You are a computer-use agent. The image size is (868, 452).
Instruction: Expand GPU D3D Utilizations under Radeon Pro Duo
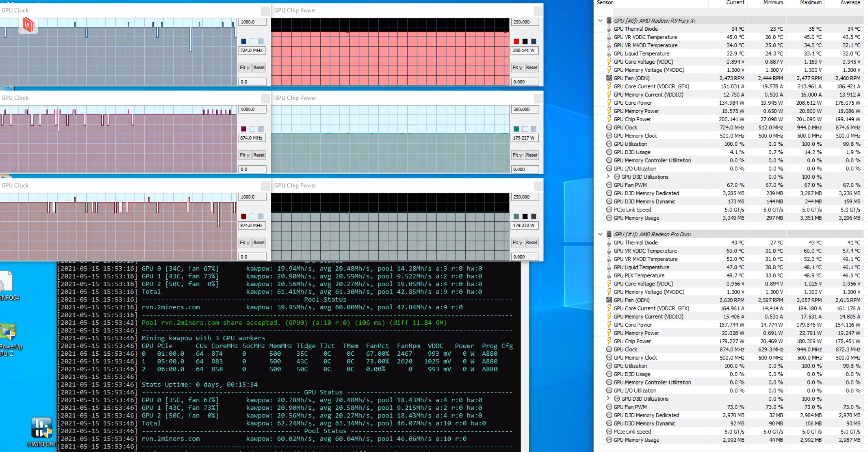coord(608,399)
